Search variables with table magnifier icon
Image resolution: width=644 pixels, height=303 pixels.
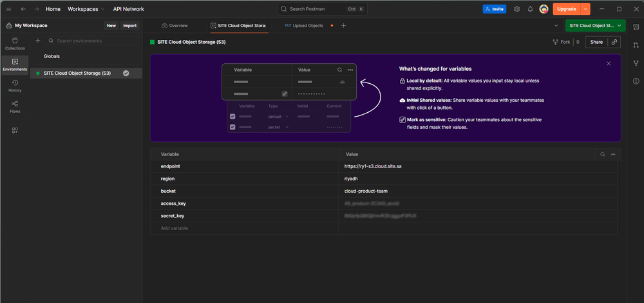(x=603, y=154)
